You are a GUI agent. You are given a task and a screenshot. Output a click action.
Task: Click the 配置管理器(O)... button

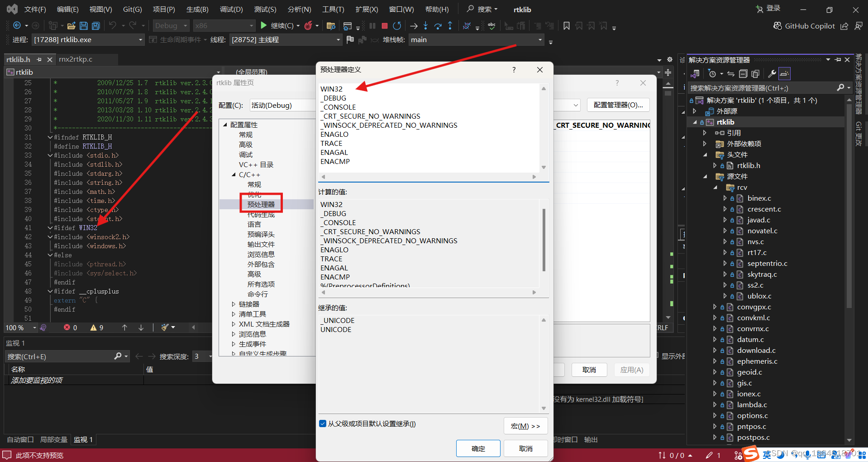tap(618, 105)
